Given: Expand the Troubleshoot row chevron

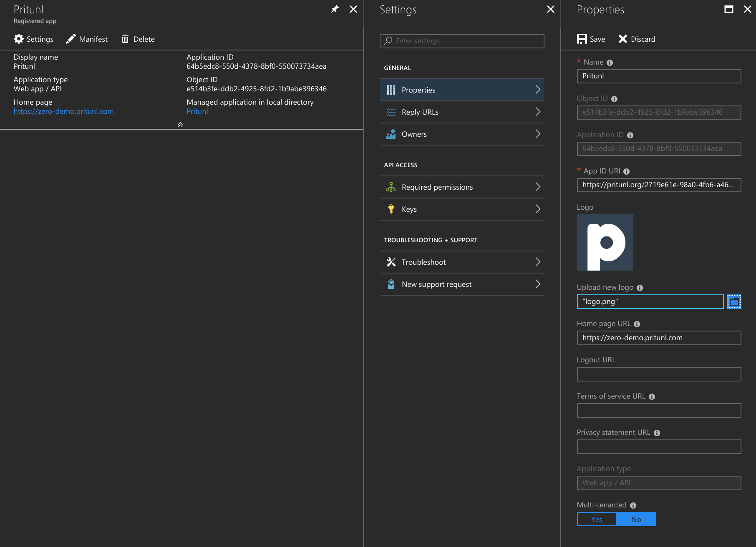Looking at the screenshot, I should point(538,262).
